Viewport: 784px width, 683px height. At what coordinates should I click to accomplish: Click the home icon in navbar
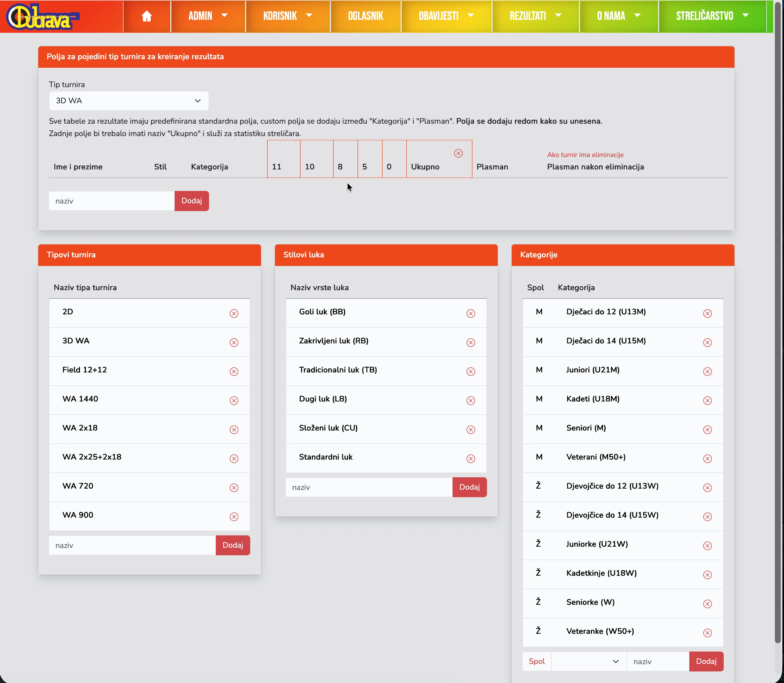146,16
